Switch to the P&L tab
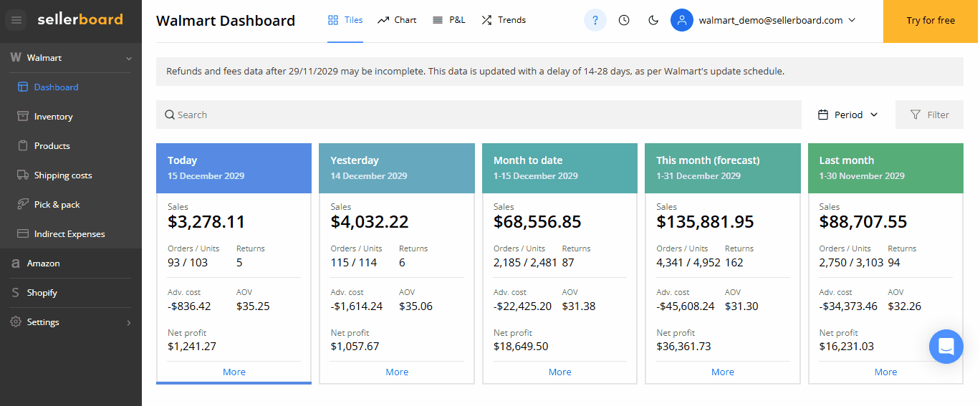This screenshot has height=406, width=980. point(449,20)
